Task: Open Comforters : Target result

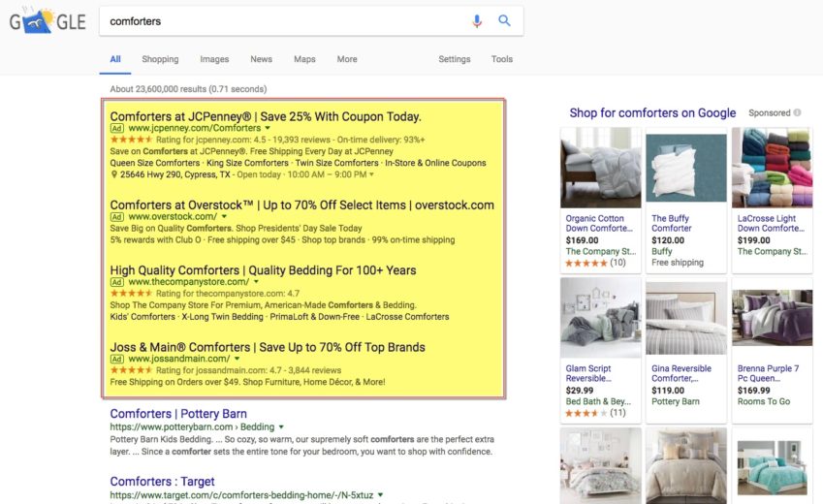Action: (x=162, y=482)
